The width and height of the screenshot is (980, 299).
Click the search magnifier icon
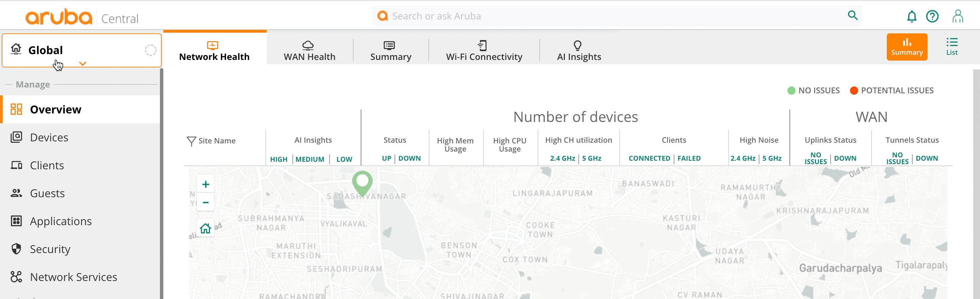click(852, 16)
